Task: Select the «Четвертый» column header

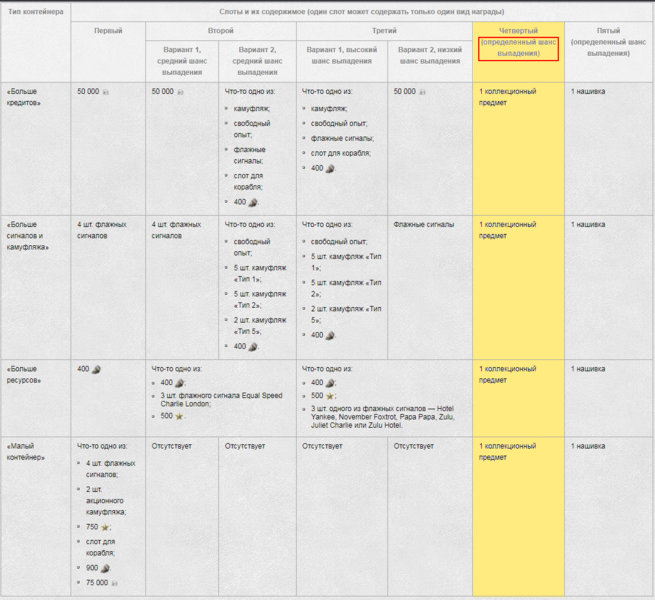Action: coord(518,31)
